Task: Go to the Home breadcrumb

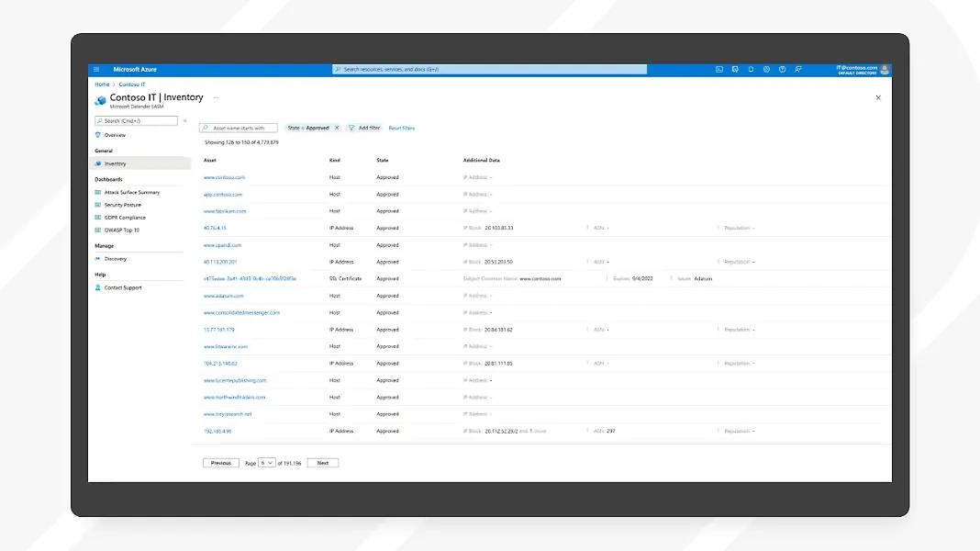Action: pos(102,84)
